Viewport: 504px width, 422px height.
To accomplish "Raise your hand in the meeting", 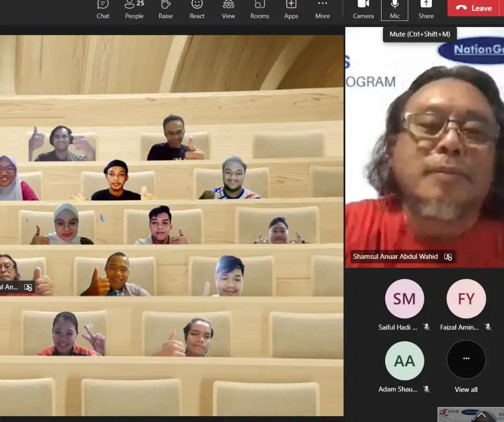I will (x=166, y=10).
